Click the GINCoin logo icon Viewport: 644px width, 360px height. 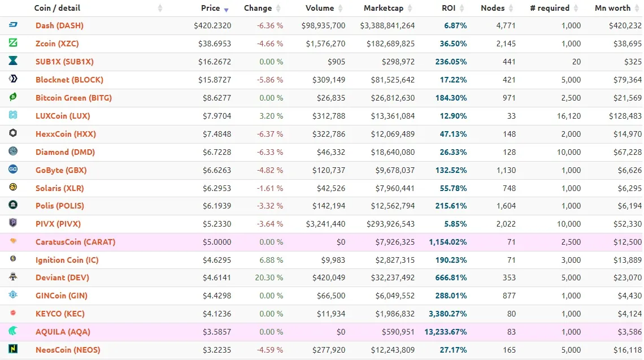pyautogui.click(x=13, y=294)
